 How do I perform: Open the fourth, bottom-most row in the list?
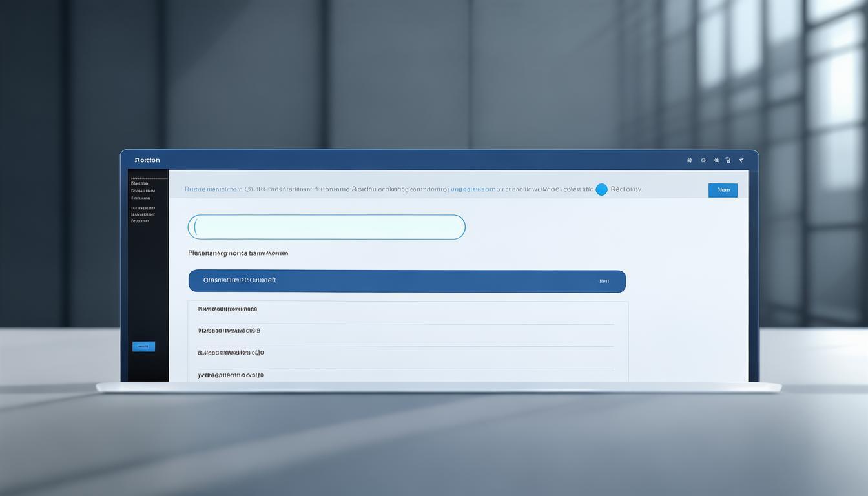(x=231, y=375)
